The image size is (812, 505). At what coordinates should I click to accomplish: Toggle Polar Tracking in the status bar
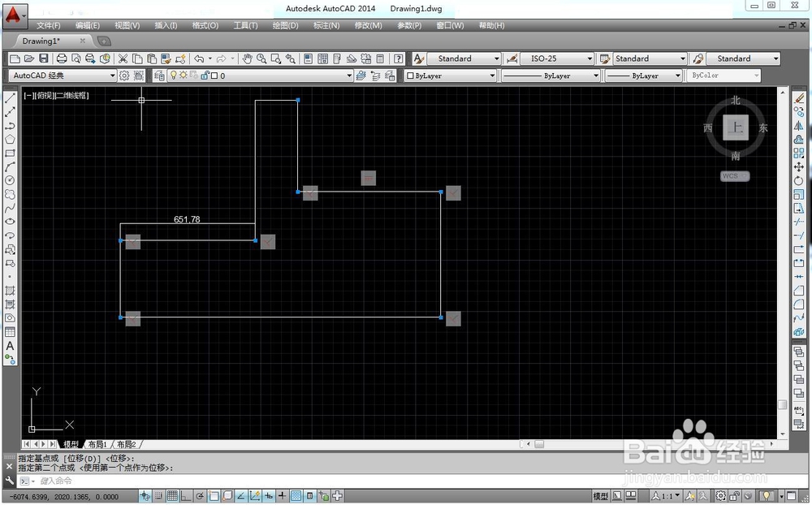tap(200, 496)
